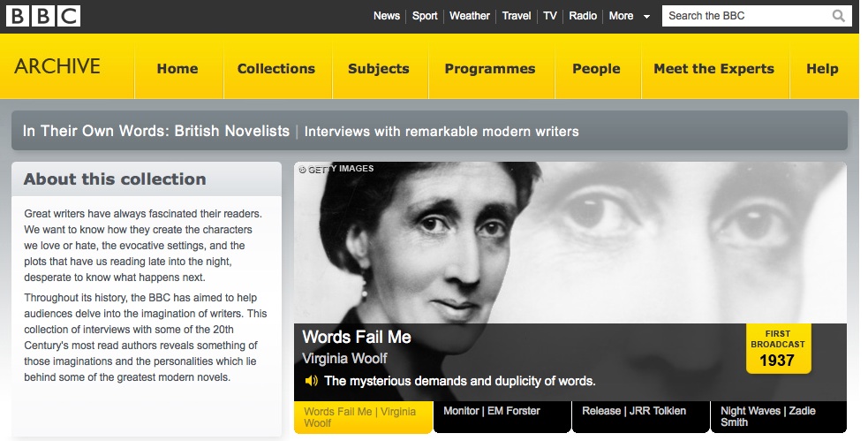Select the Home nav item
This screenshot has height=441, width=868.
(177, 69)
